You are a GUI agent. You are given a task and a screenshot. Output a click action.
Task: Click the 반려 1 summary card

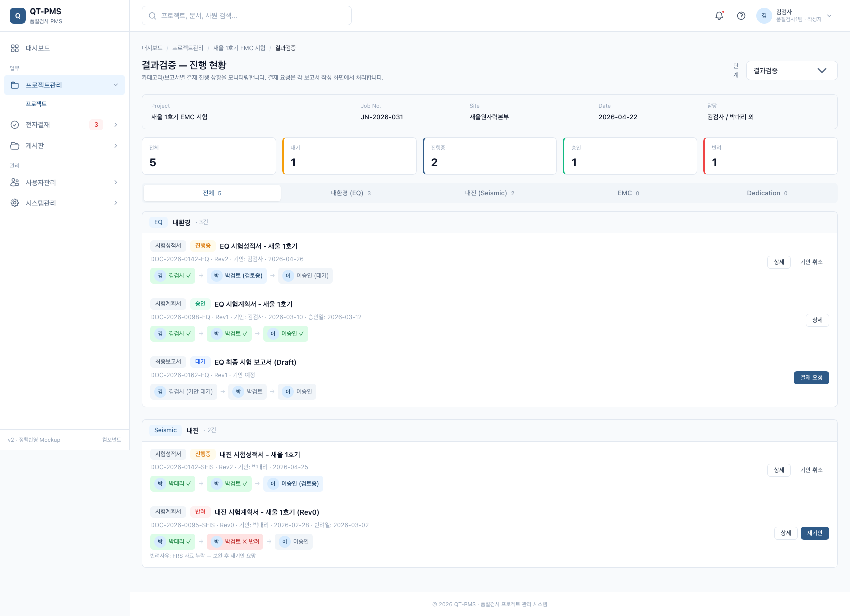(770, 156)
